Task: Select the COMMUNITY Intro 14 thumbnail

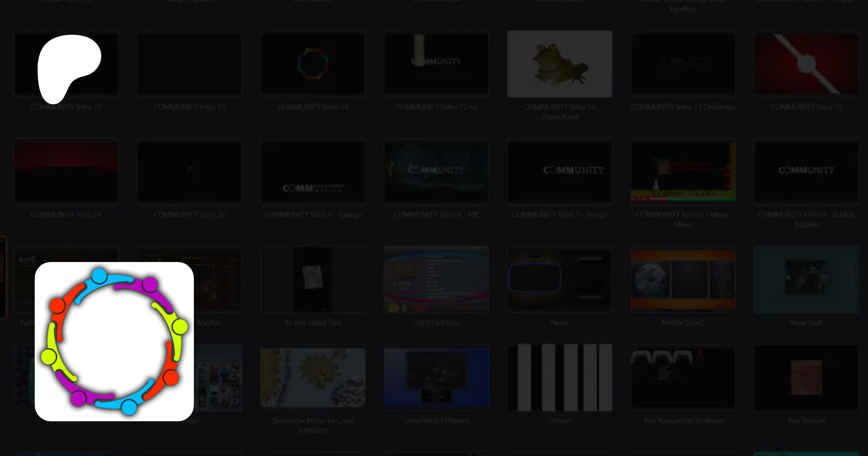Action: (313, 64)
